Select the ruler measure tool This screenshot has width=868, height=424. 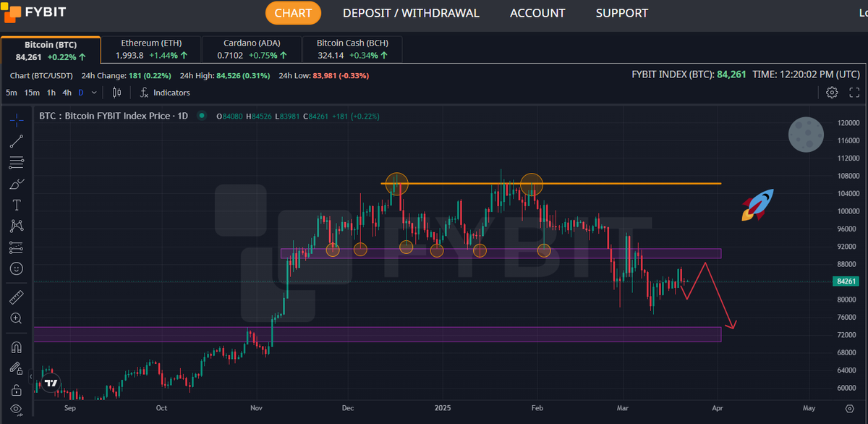pyautogui.click(x=17, y=297)
